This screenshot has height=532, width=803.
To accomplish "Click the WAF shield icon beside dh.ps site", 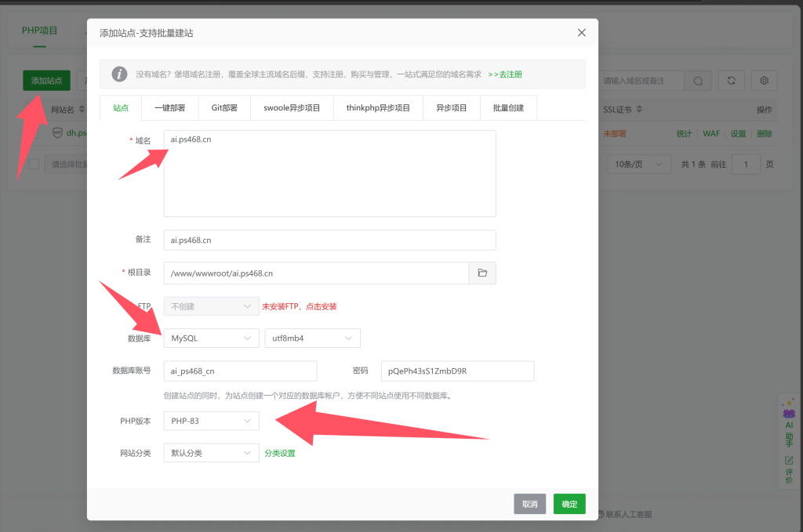I will (57, 133).
